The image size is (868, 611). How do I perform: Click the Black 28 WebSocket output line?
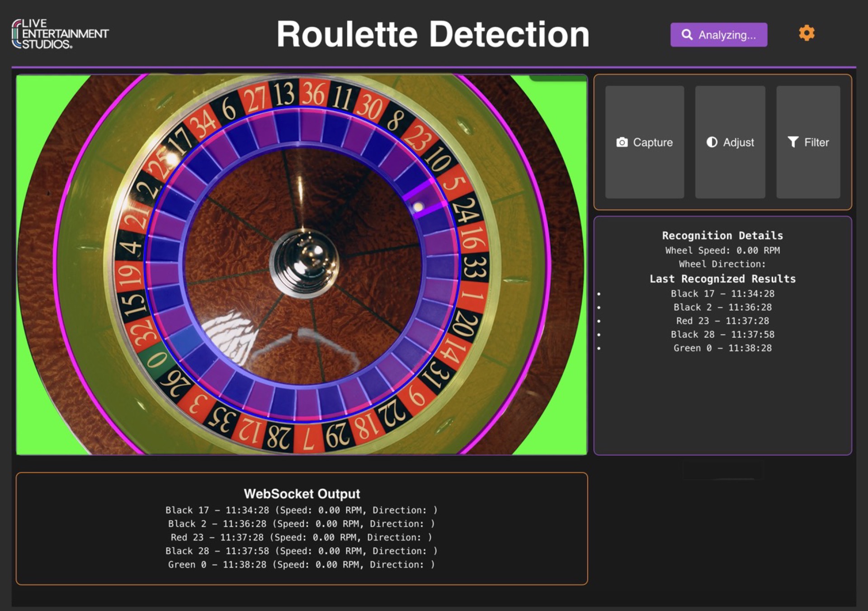pyautogui.click(x=301, y=551)
